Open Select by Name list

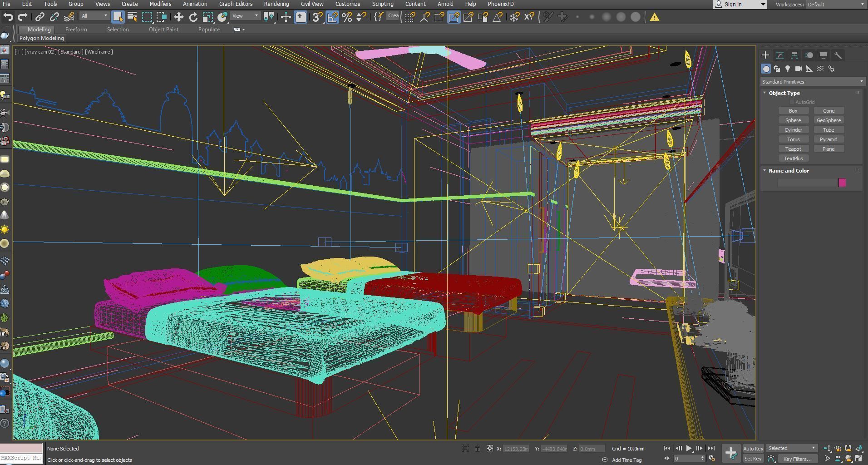point(132,17)
